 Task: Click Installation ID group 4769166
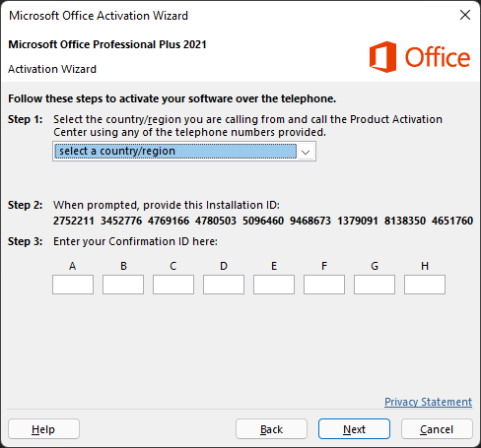click(x=169, y=221)
